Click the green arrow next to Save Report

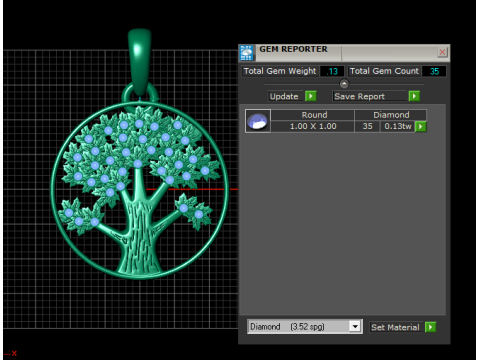[414, 96]
